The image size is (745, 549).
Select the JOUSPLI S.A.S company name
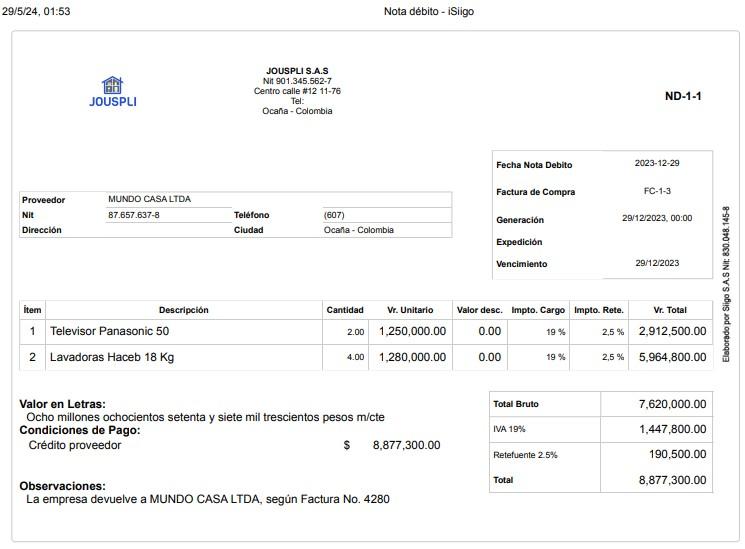(x=297, y=71)
